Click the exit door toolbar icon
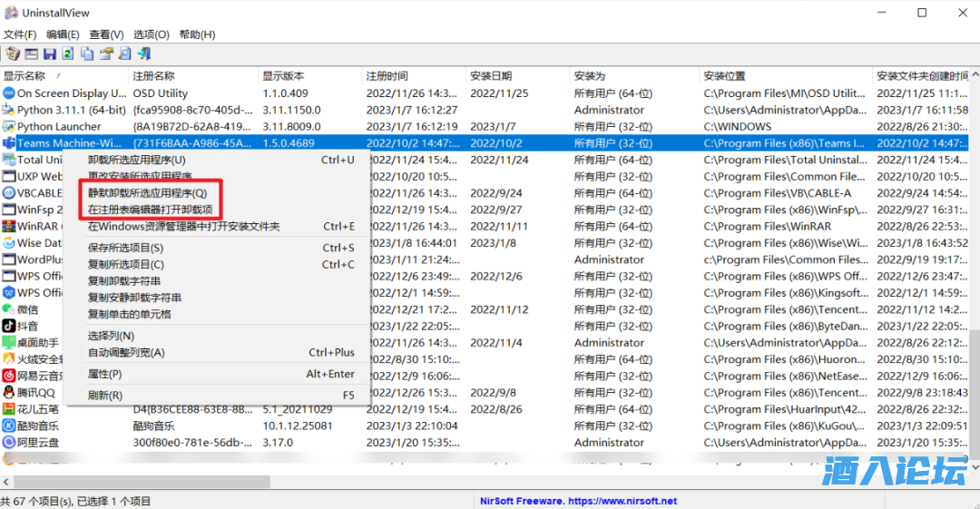 coord(144,54)
